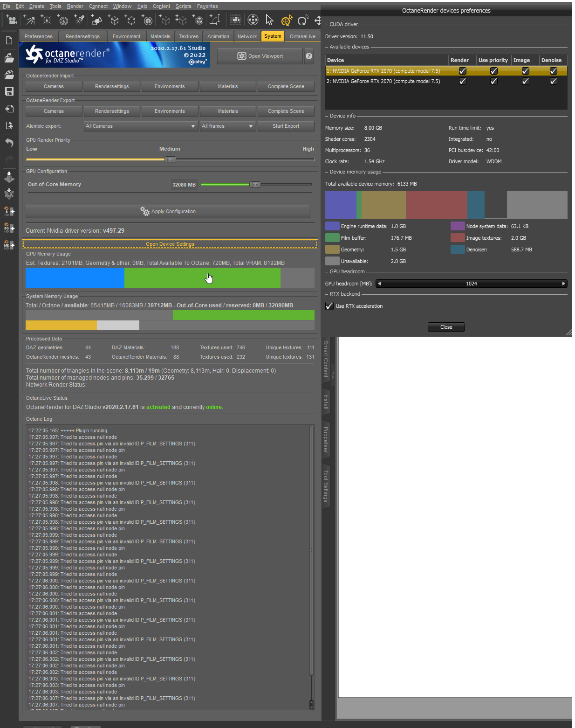575x728 pixels.
Task: Click the Undo arrow icon
Action: [9, 143]
